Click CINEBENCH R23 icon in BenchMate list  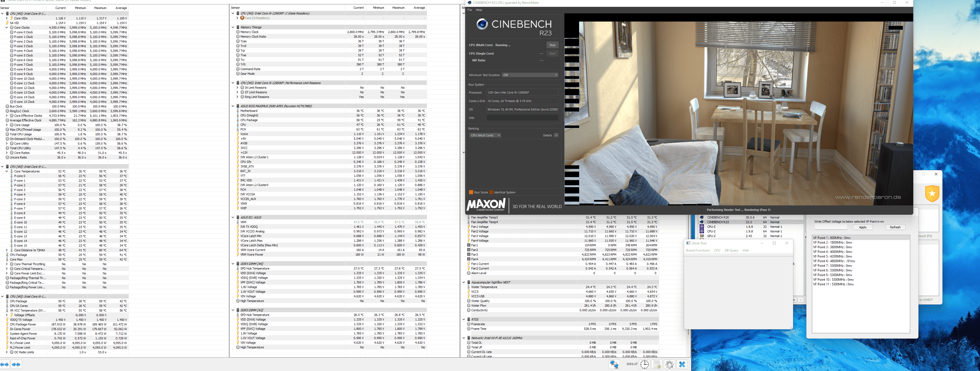tap(702, 222)
